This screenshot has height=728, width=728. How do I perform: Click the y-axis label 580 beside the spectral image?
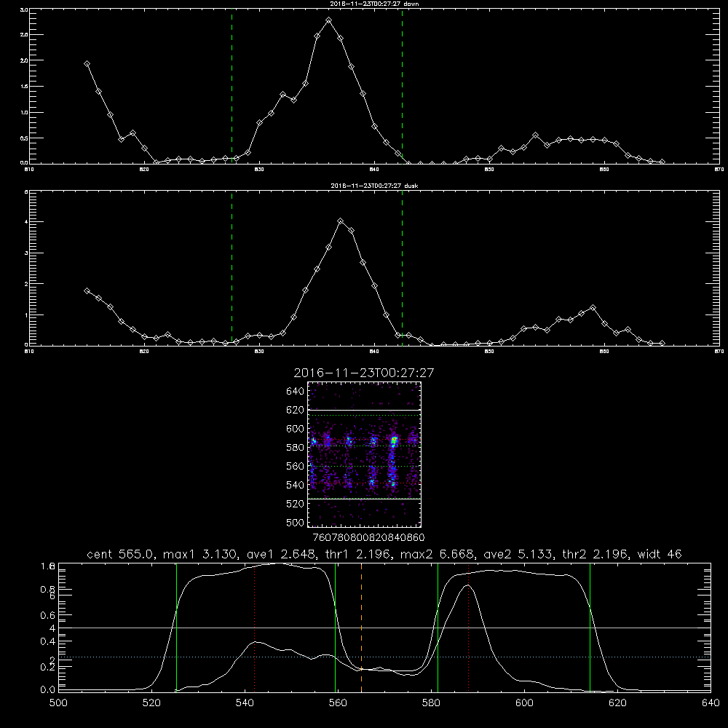click(296, 448)
